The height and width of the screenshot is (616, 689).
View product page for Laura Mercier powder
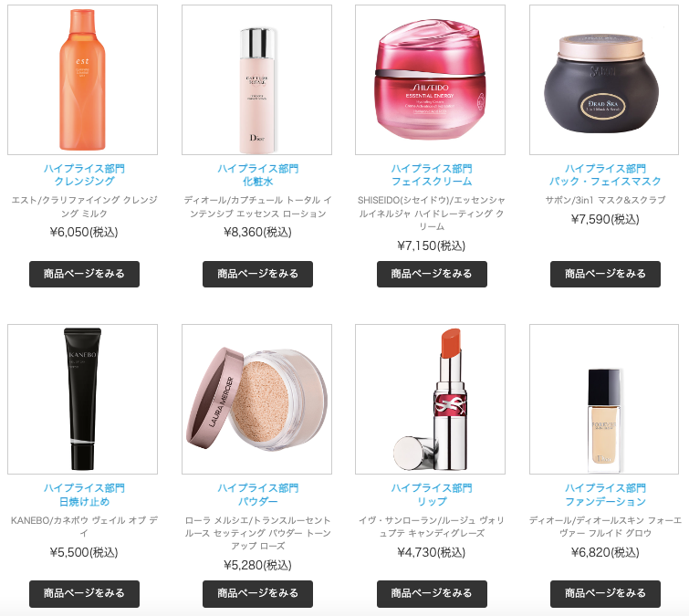pyautogui.click(x=257, y=593)
